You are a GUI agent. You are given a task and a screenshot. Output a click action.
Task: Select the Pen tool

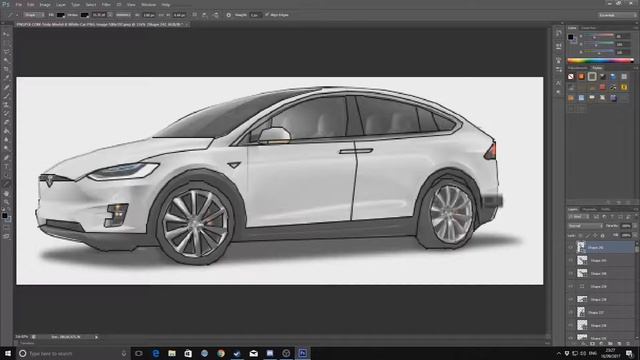tap(6, 158)
